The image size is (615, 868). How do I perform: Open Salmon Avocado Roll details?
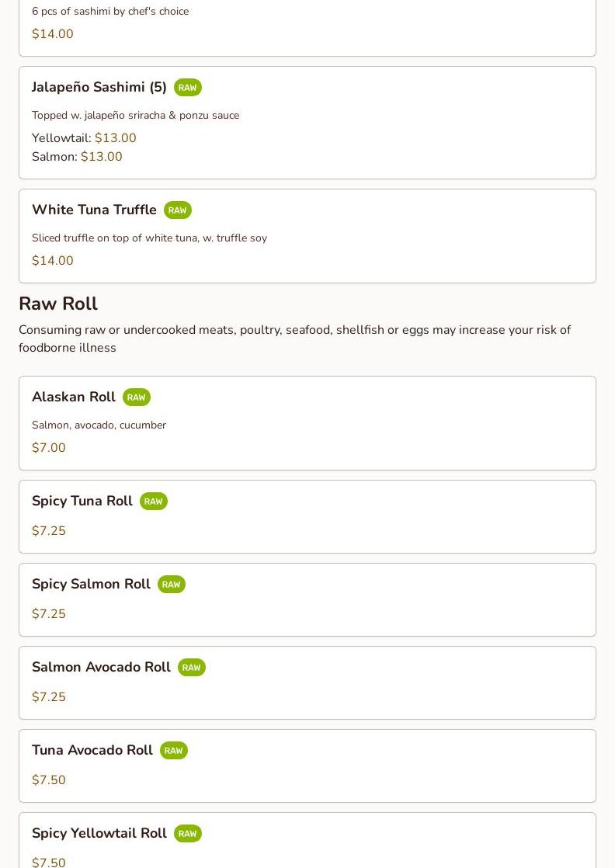[x=101, y=667]
